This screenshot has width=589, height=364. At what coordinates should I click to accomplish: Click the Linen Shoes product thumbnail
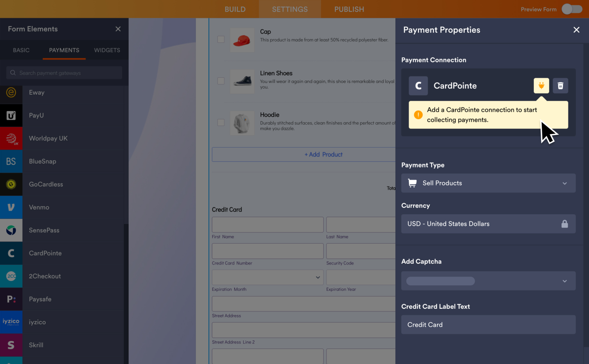tap(242, 81)
